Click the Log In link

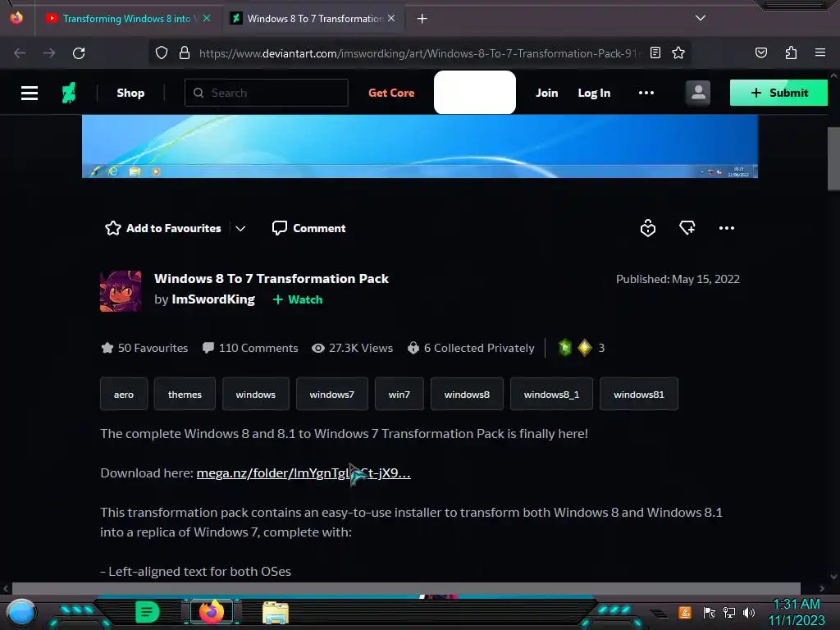[594, 93]
